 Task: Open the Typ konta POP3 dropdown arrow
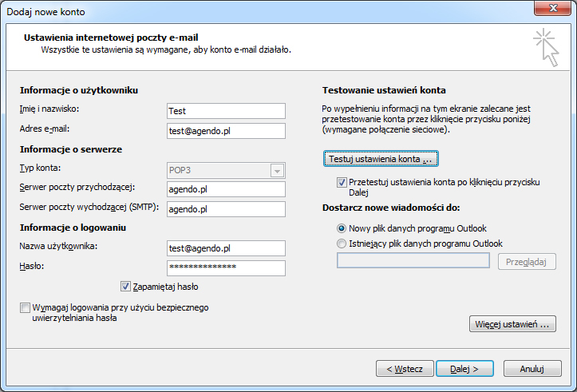[277, 171]
